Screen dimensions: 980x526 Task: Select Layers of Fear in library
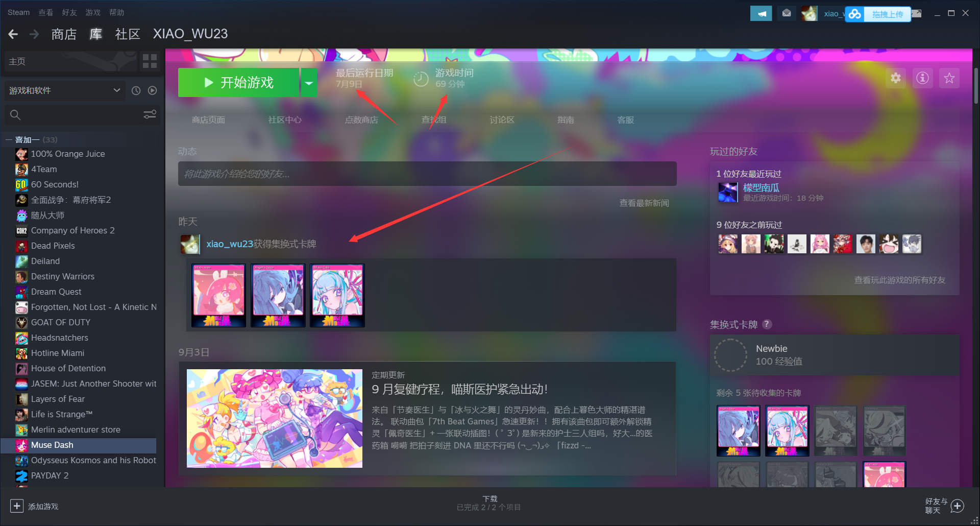tap(58, 399)
